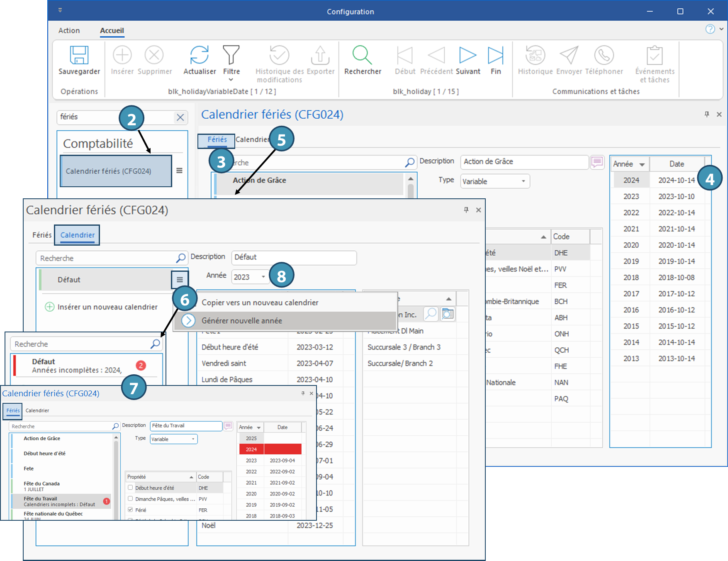
Task: Expand the Année 2023 dropdown
Action: (263, 277)
